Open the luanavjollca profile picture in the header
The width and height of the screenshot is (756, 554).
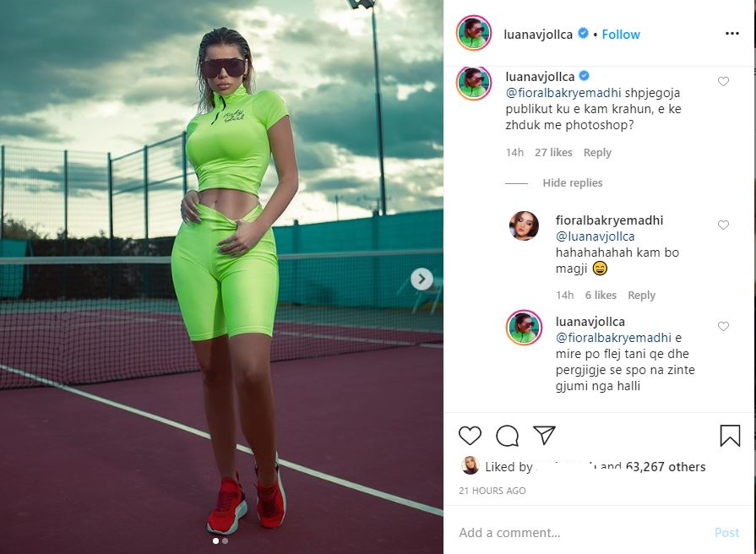point(474,33)
